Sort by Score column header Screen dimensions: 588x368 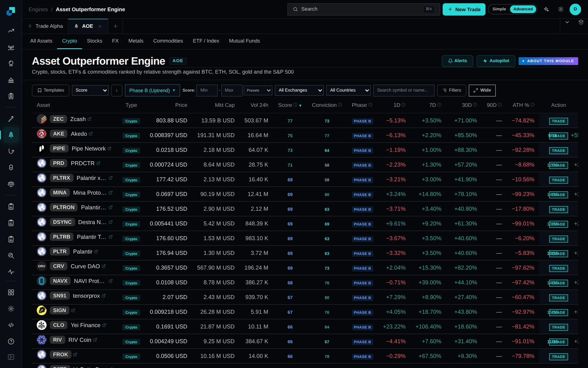(285, 105)
